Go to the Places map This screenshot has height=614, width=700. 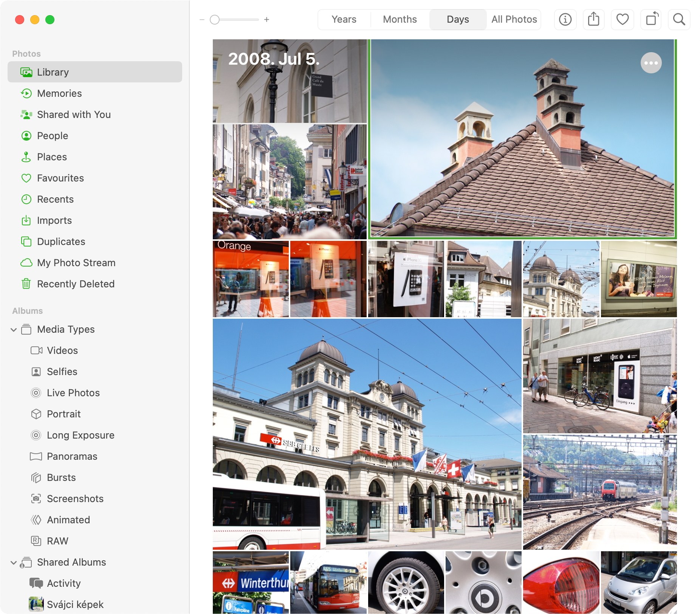click(52, 157)
